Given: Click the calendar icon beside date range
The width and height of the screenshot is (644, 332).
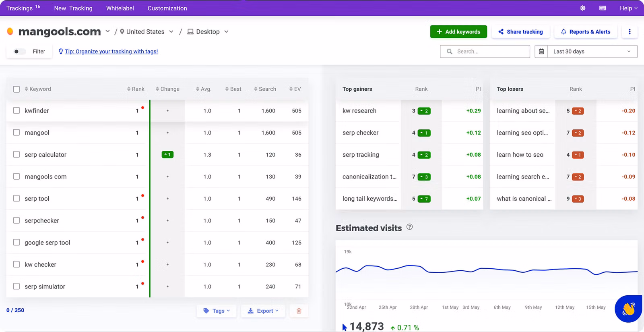Looking at the screenshot, I should (541, 52).
